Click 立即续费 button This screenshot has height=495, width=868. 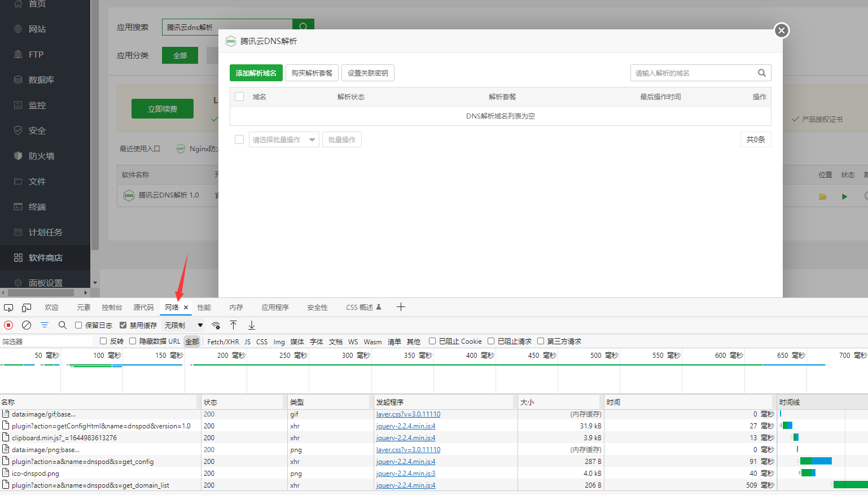pyautogui.click(x=163, y=109)
